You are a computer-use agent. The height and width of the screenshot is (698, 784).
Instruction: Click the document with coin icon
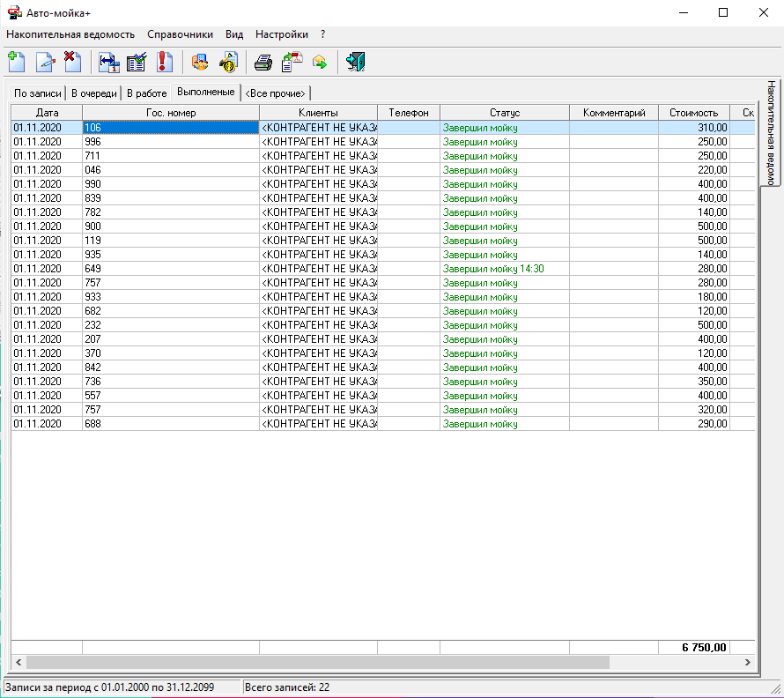coord(229,62)
